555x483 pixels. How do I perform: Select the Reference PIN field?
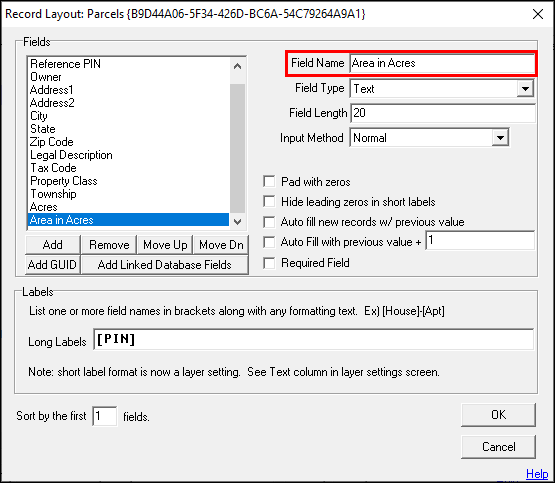65,64
